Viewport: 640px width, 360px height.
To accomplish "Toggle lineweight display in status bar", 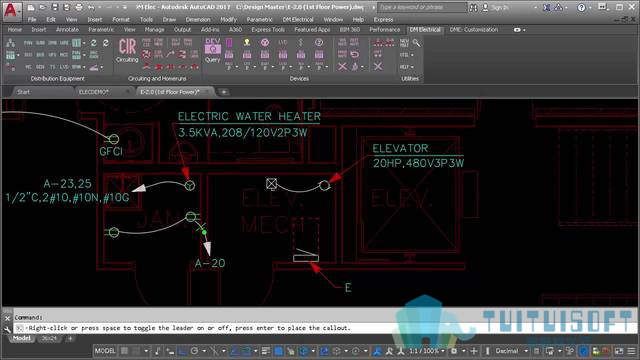I will point(266,351).
